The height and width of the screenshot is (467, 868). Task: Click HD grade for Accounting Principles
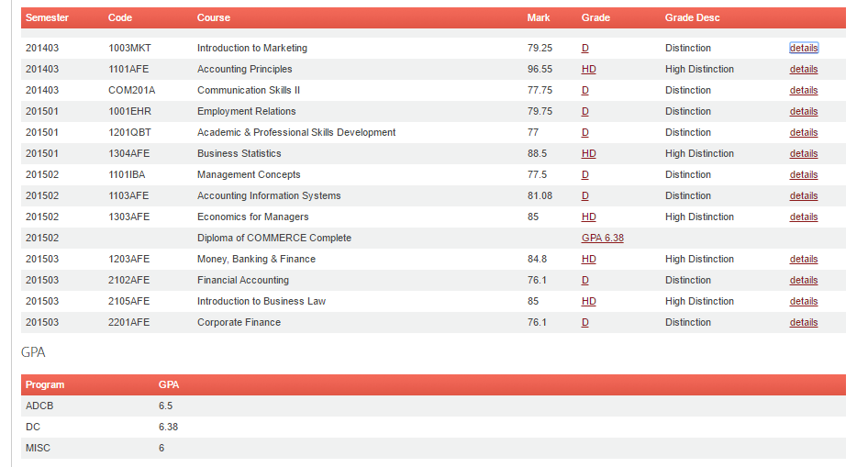(x=588, y=69)
